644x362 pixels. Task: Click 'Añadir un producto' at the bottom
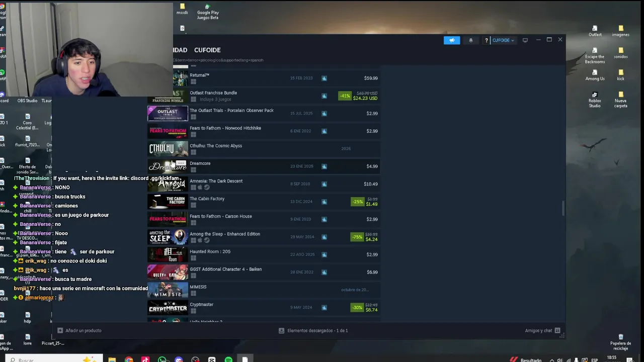point(79,330)
